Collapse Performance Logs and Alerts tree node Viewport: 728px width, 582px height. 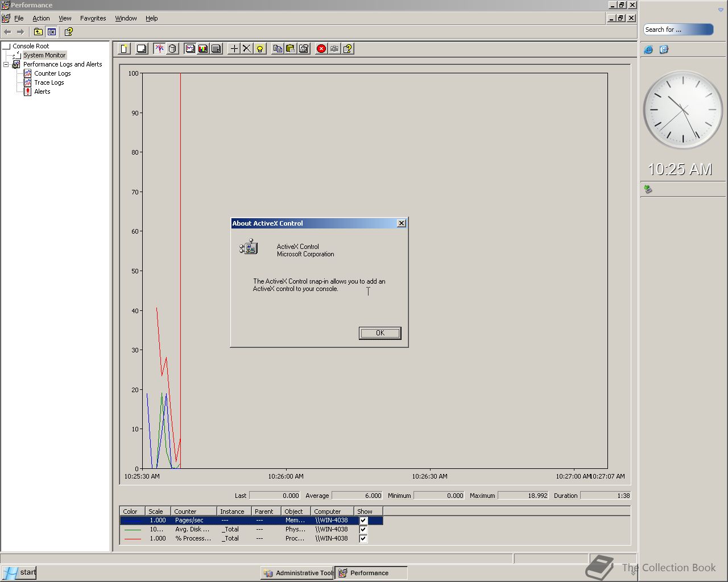[6, 65]
